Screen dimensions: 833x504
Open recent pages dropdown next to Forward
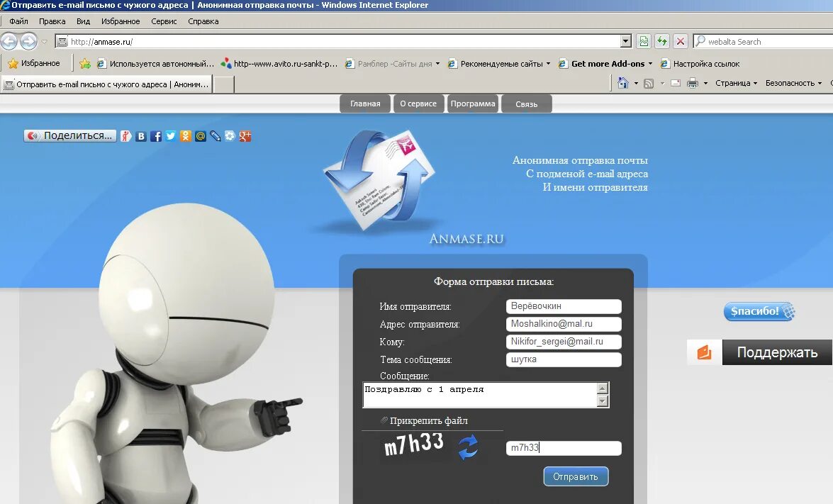coord(45,41)
